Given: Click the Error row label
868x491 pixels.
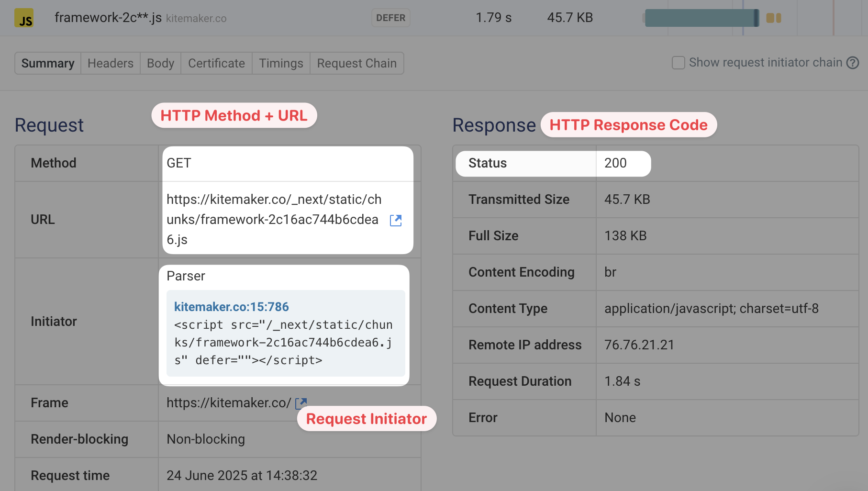Looking at the screenshot, I should point(483,418).
